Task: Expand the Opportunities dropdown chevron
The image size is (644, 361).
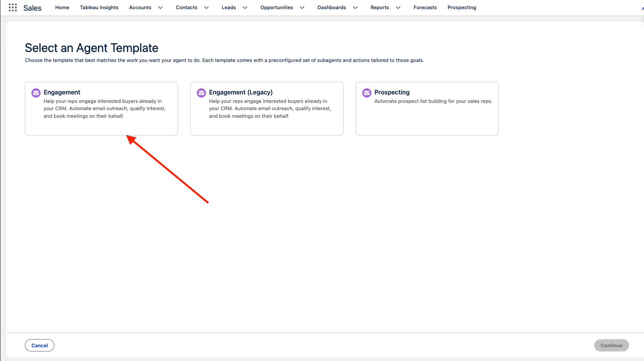Action: click(x=302, y=8)
